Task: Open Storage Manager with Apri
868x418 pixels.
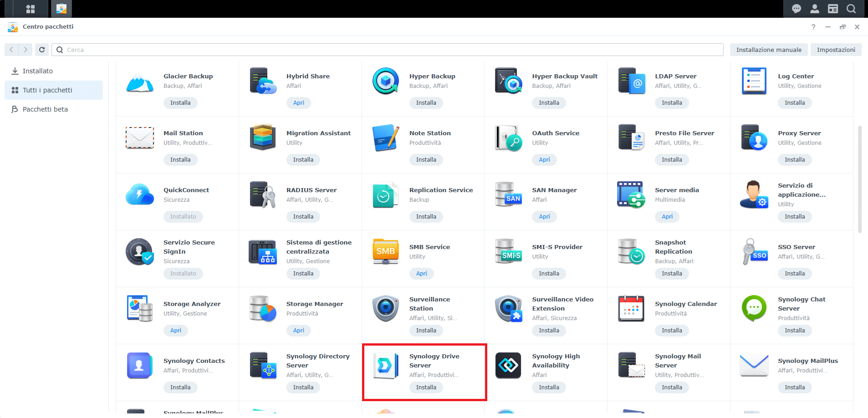Action: (298, 331)
